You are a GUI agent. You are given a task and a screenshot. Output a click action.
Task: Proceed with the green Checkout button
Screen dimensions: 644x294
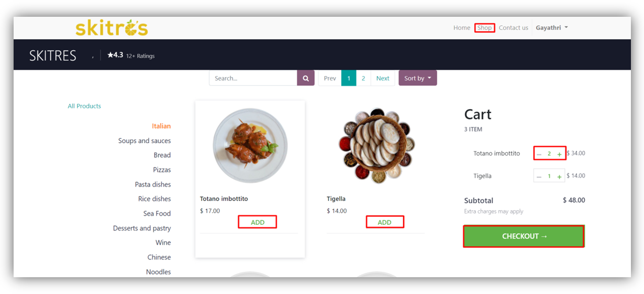(x=524, y=236)
